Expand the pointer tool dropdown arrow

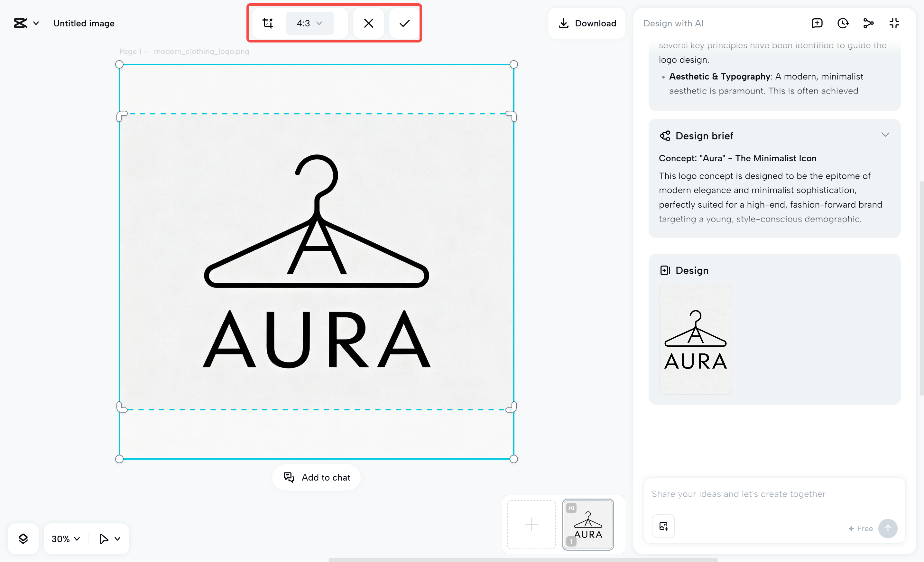click(117, 539)
